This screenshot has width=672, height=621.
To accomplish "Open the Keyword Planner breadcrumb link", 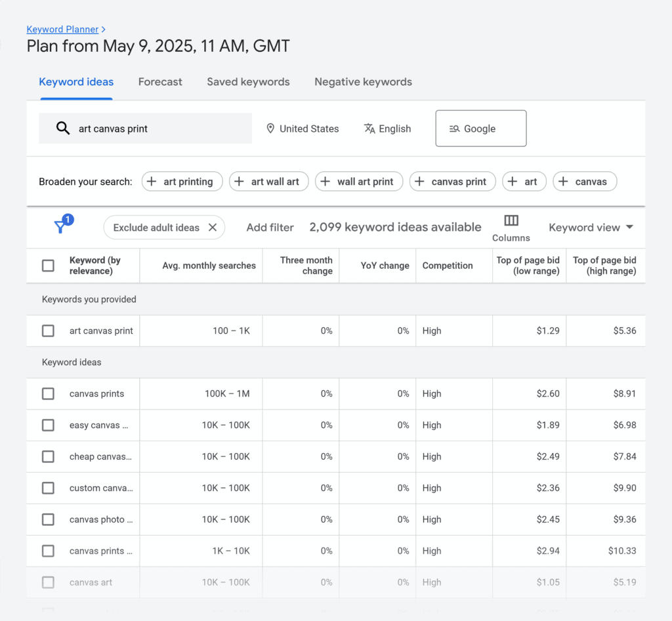I will (x=62, y=30).
